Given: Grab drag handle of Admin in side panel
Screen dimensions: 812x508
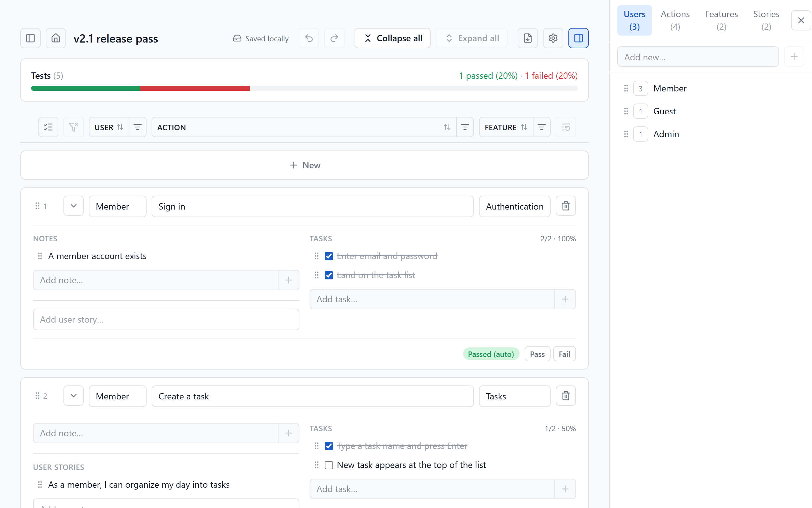Looking at the screenshot, I should (626, 134).
